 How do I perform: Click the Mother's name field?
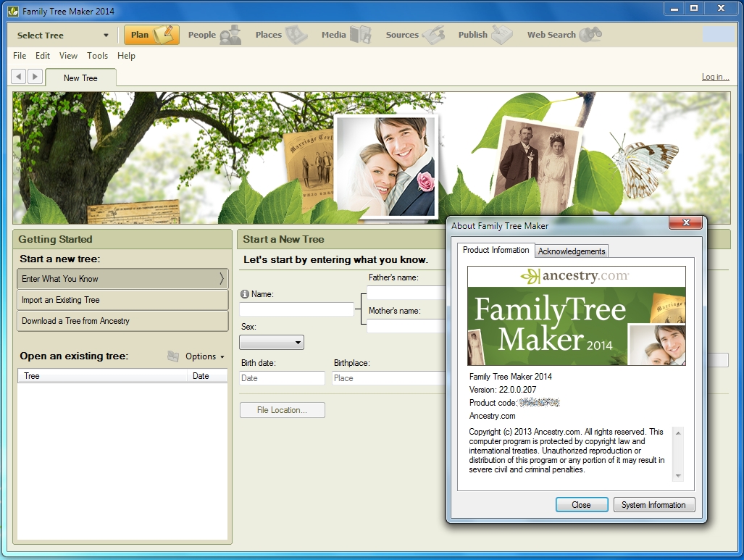(406, 325)
